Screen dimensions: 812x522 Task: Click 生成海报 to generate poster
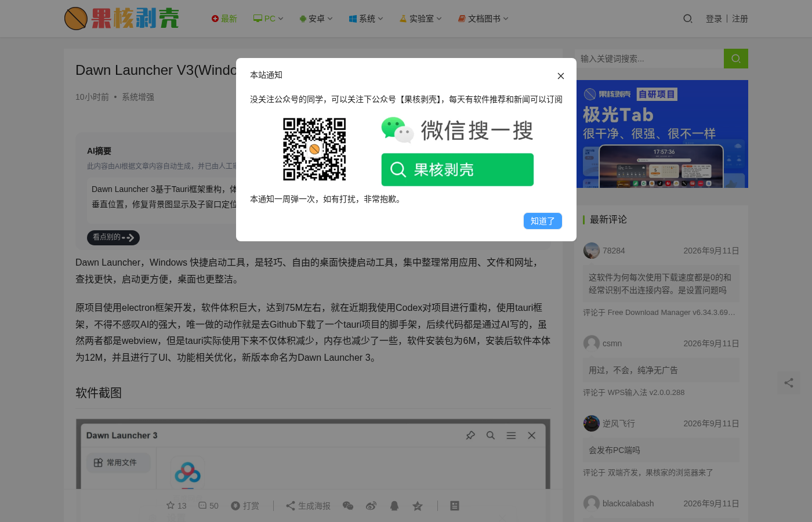coord(308,506)
